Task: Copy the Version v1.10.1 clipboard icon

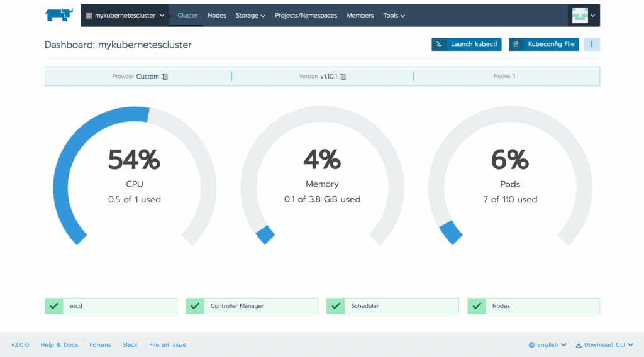Action: [343, 77]
